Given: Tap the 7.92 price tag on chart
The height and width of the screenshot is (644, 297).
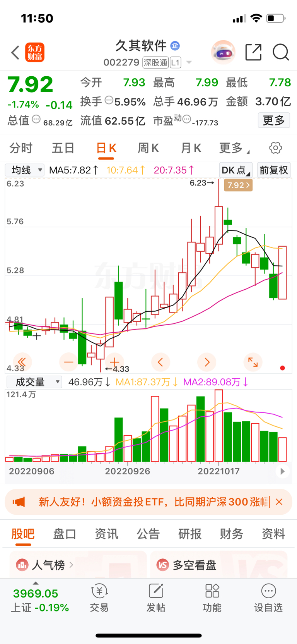Looking at the screenshot, I should point(238,185).
